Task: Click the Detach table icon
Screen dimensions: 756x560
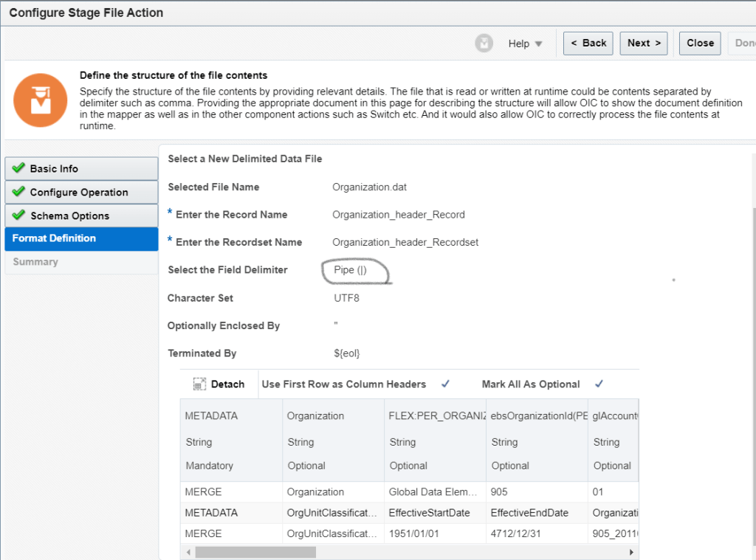Action: click(199, 384)
